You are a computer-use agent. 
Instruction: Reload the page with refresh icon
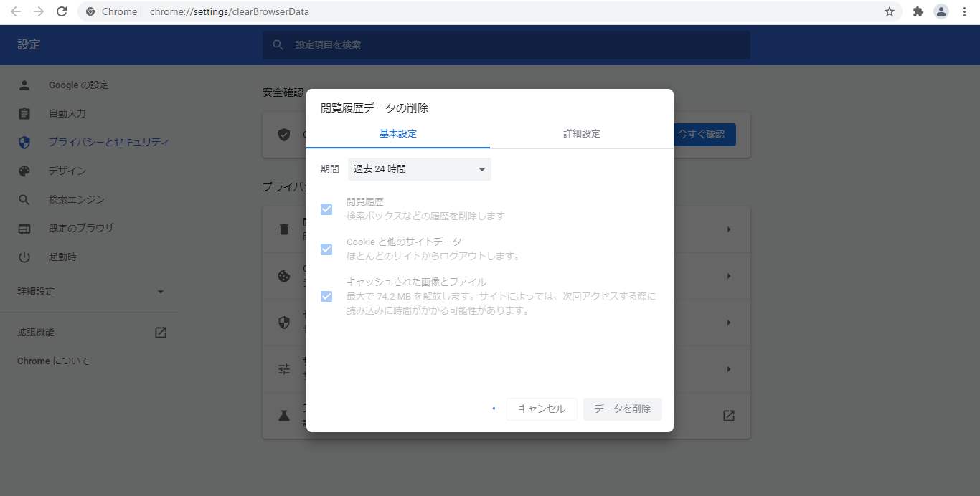point(62,11)
